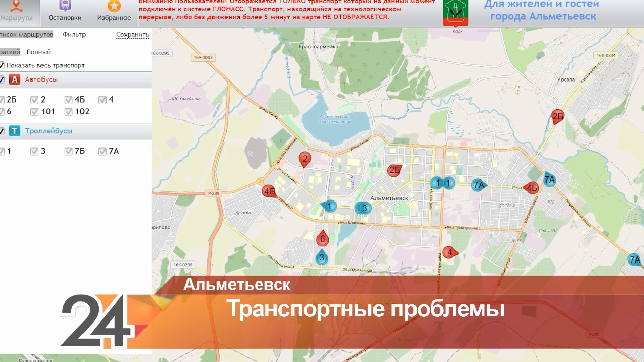Toggle bus route 4 checkbox
The height and width of the screenshot is (362, 644).
pos(102,100)
